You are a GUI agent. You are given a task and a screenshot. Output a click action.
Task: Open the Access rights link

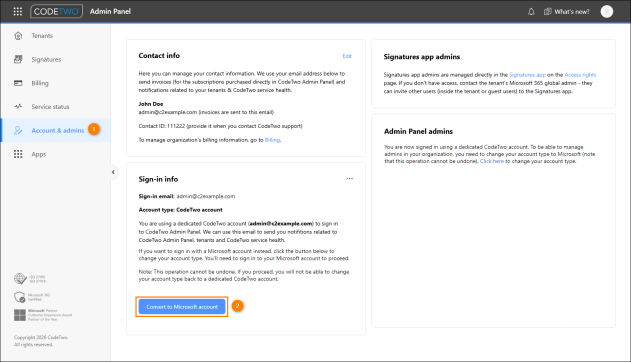pos(580,75)
